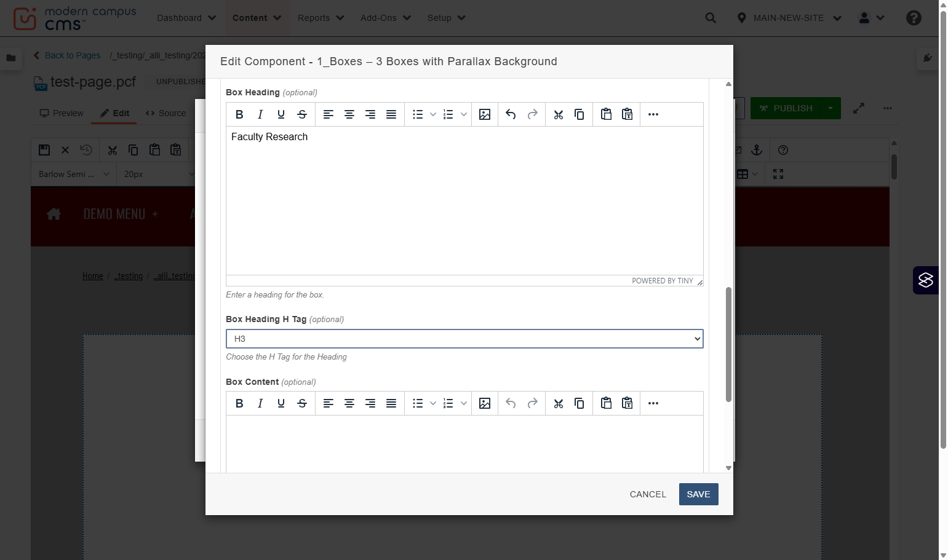Cancel editing the component

click(648, 494)
